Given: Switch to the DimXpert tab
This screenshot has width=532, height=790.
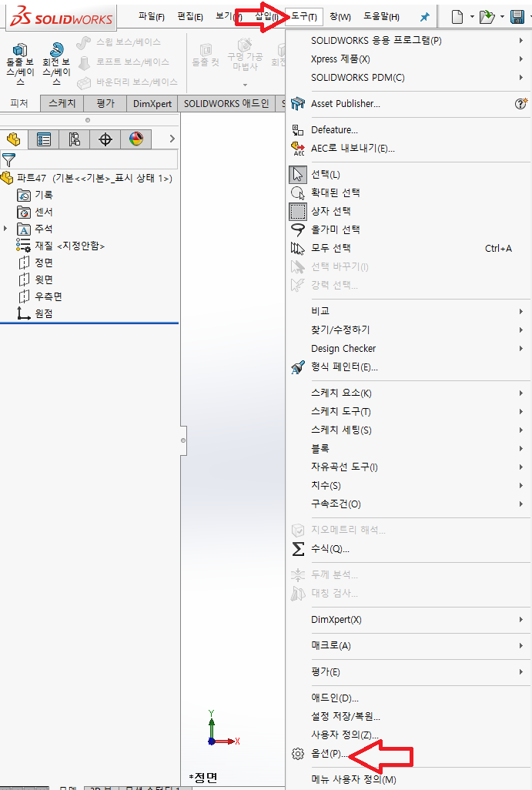Looking at the screenshot, I should [152, 103].
